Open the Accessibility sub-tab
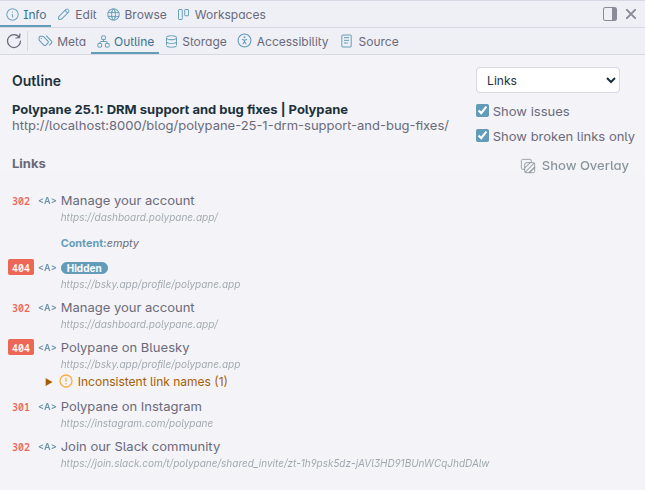645x490 pixels. tap(283, 42)
